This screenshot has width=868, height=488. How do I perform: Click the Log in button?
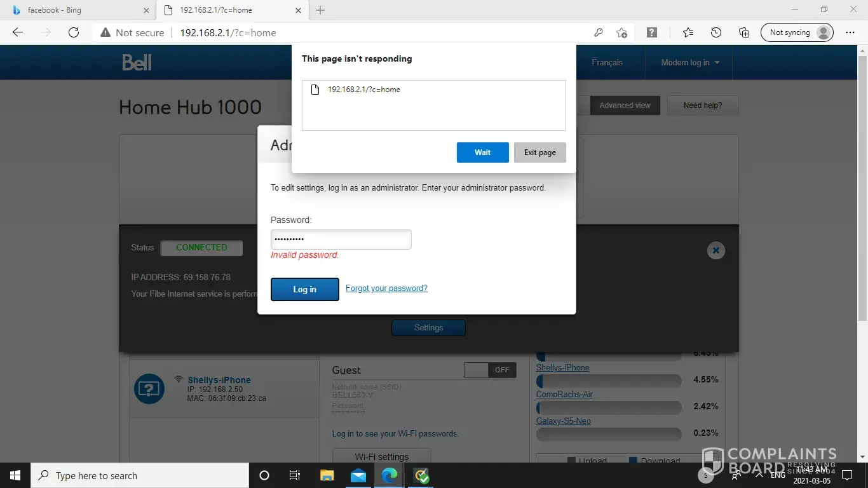tap(305, 289)
